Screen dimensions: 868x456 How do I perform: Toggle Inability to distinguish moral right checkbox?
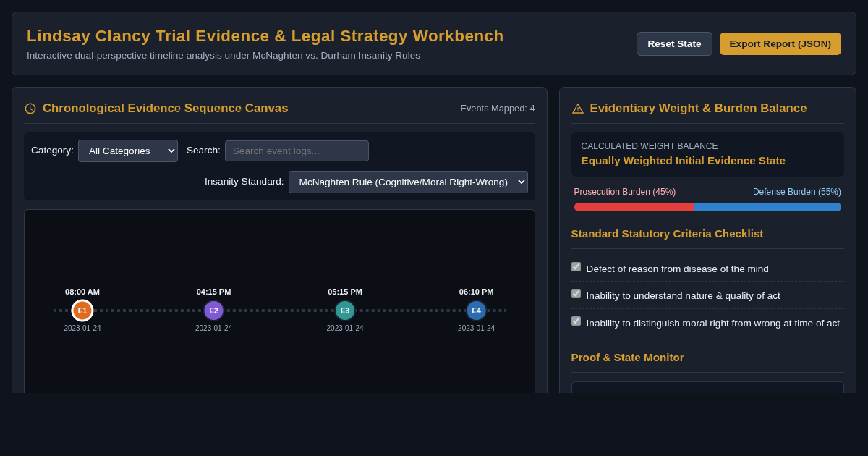click(576, 321)
